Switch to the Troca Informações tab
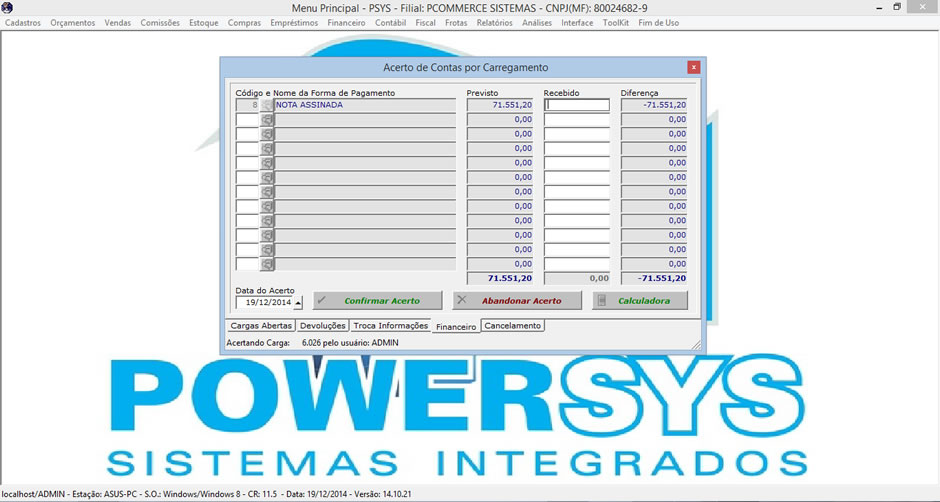 [390, 326]
